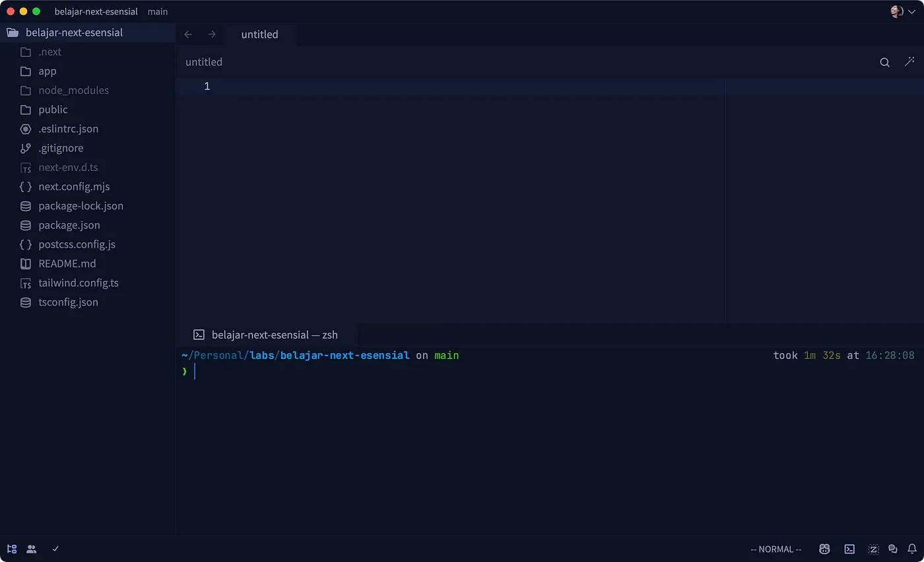Expand the public folder
Screen dimensions: 924x562
[x=53, y=110]
